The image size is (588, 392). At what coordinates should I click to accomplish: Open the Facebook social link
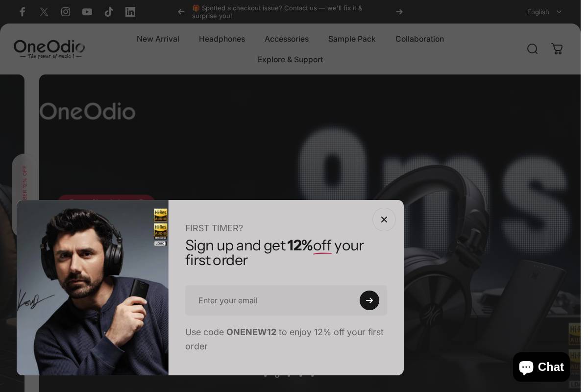tap(23, 12)
